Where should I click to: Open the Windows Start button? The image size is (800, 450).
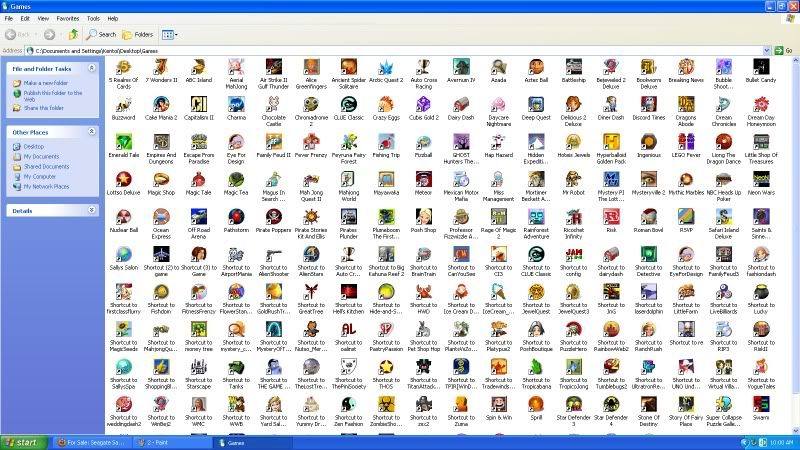(x=23, y=442)
